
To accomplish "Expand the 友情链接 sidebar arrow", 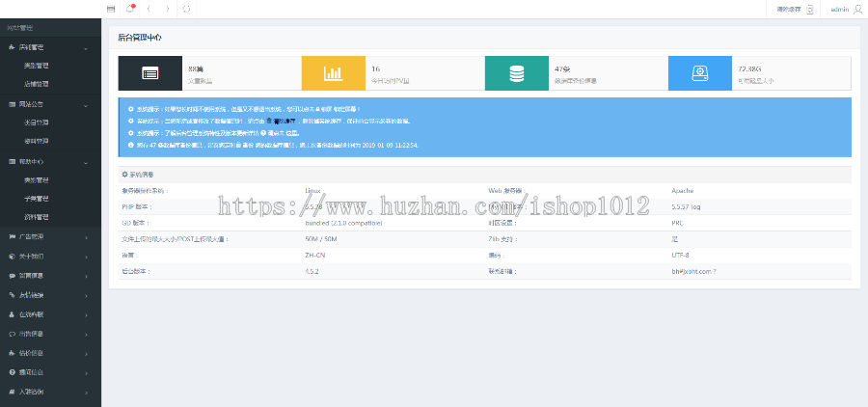I will pos(87,296).
